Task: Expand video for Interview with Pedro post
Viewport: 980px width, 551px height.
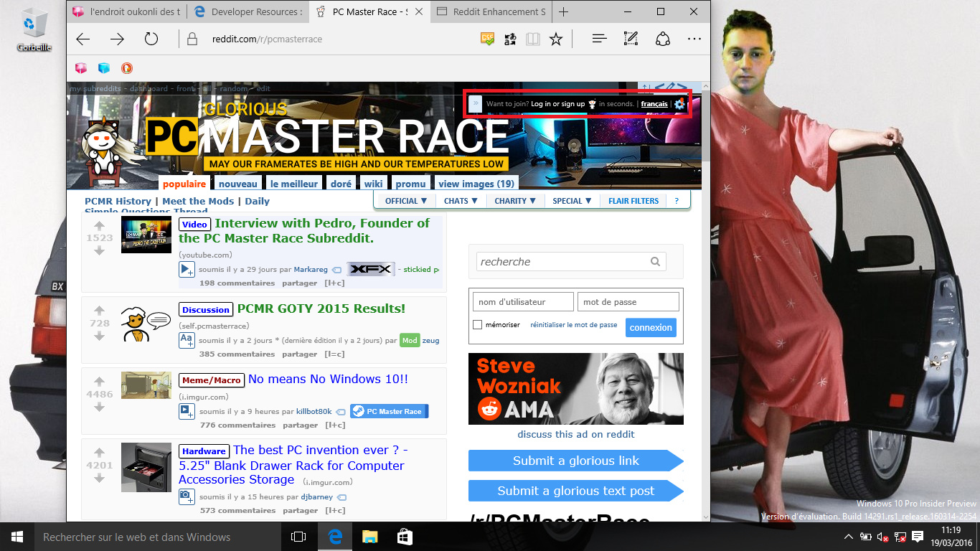Action: [187, 270]
